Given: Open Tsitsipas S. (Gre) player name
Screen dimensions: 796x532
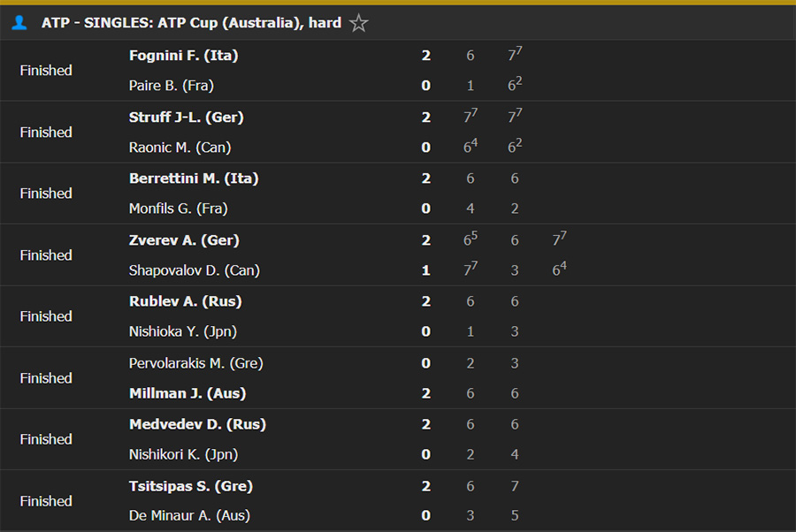Looking at the screenshot, I should coord(191,486).
